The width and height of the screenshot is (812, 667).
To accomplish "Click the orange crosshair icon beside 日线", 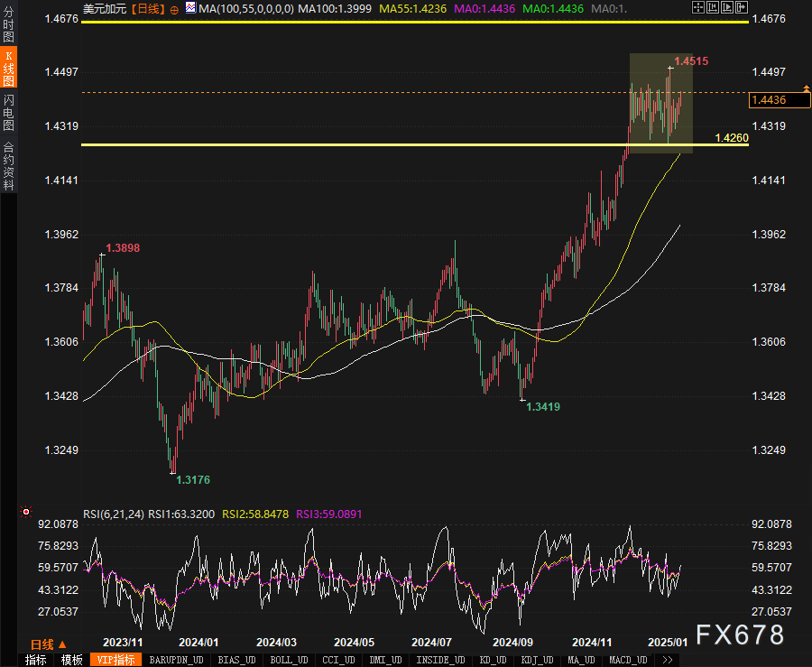I will 174,9.
